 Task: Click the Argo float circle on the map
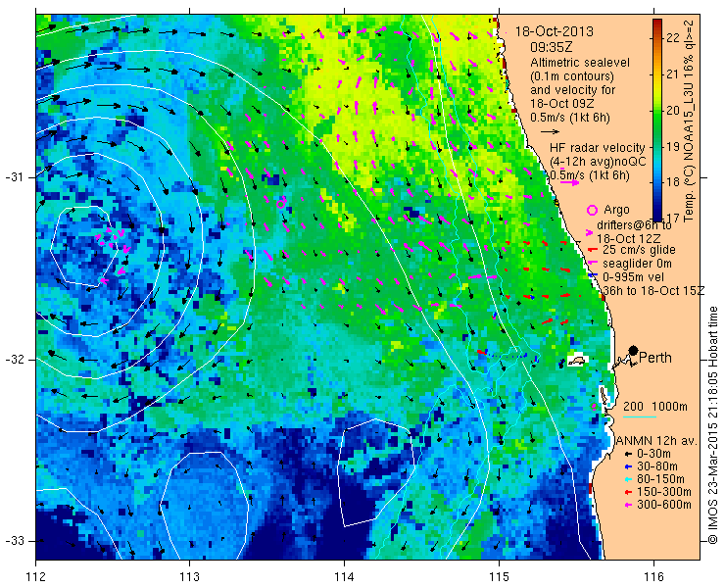tap(281, 203)
